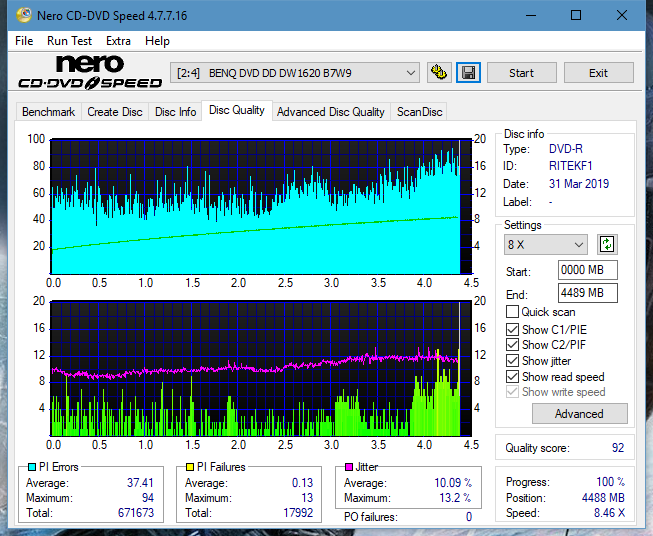Toggle the Show jitter checkbox

pos(512,361)
